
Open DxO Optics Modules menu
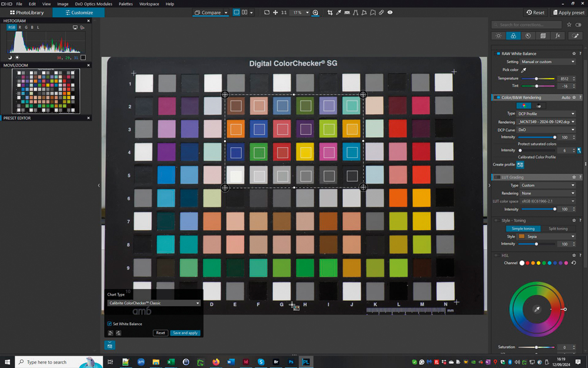pyautogui.click(x=93, y=4)
